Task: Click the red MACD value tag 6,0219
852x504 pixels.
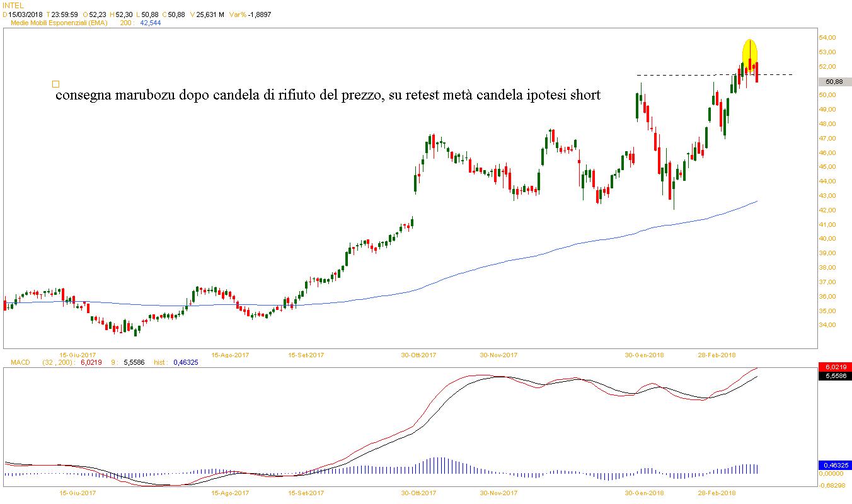Action: [x=834, y=367]
